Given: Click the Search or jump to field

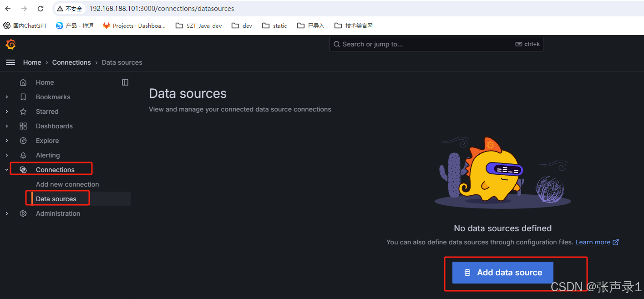Looking at the screenshot, I should pos(436,44).
